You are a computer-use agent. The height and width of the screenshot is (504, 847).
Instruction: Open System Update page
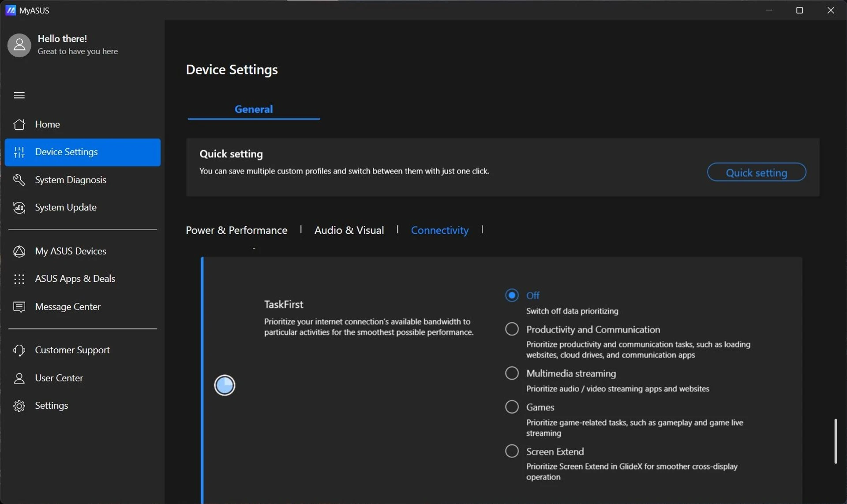(82, 208)
